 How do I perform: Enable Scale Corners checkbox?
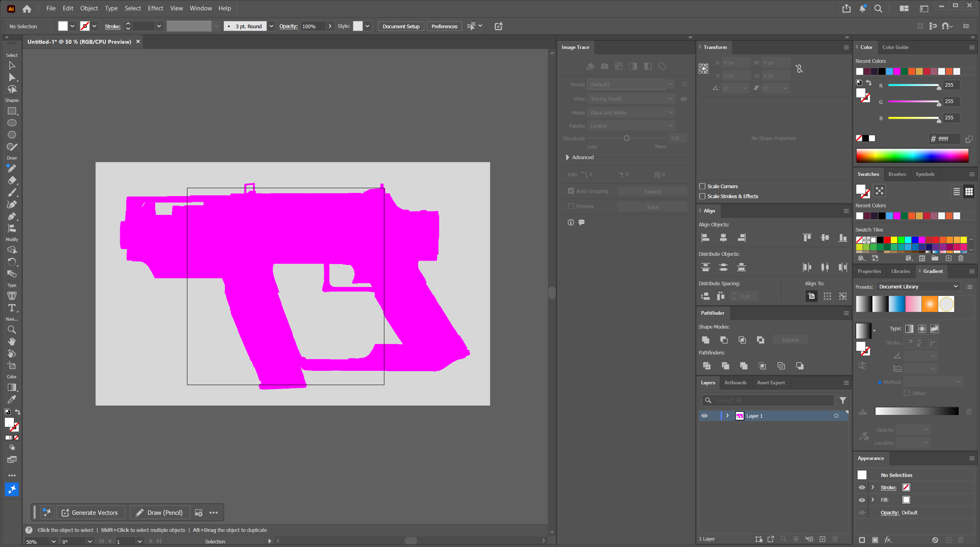(x=702, y=186)
